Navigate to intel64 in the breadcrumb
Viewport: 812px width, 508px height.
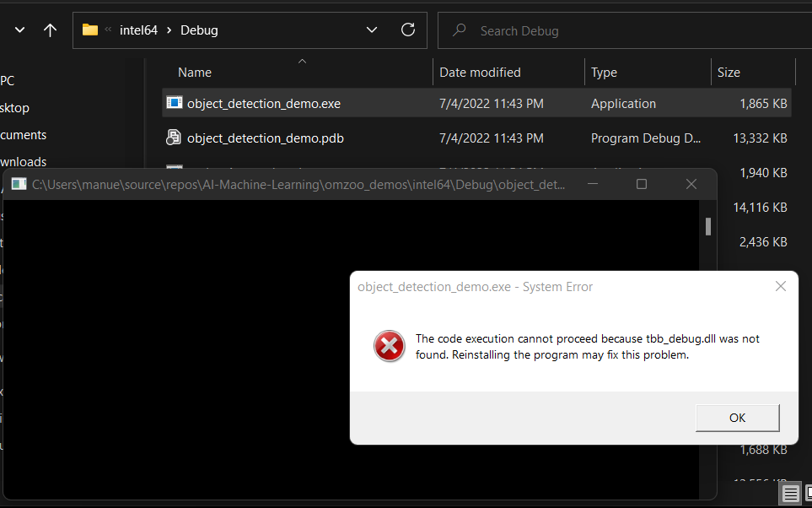138,30
